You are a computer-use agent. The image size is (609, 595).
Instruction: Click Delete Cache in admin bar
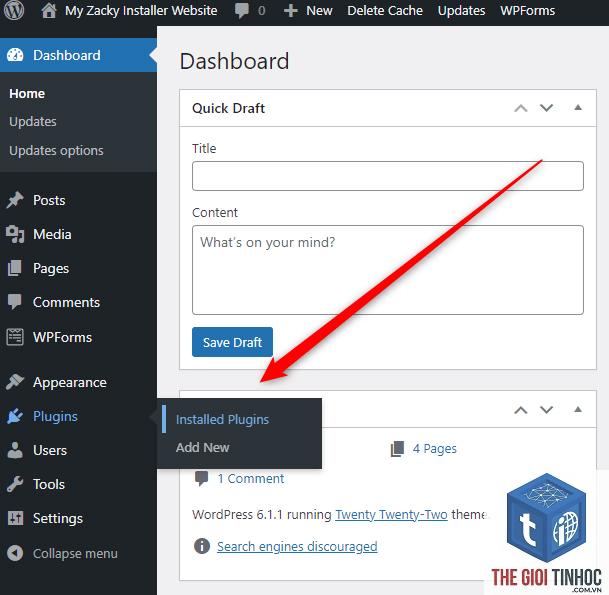click(x=385, y=10)
